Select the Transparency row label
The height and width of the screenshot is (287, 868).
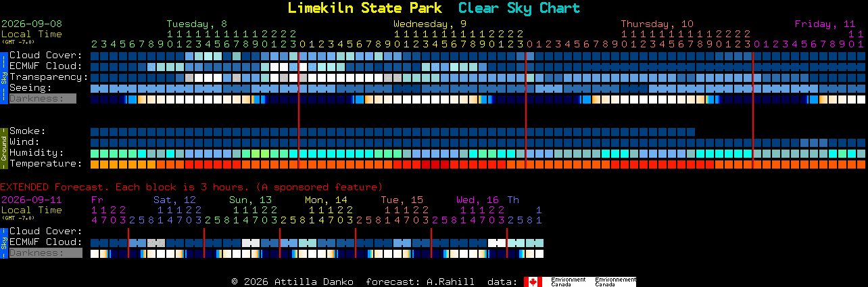click(x=49, y=77)
